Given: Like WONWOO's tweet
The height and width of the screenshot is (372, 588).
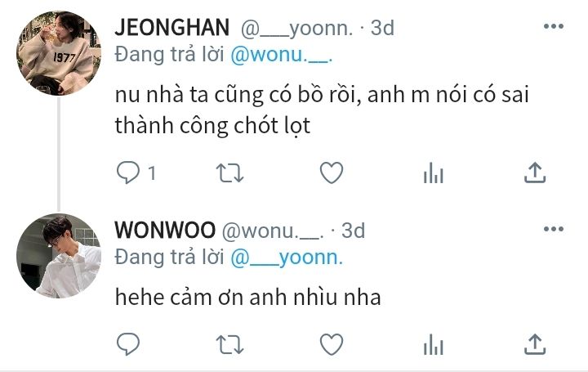Looking at the screenshot, I should [332, 344].
